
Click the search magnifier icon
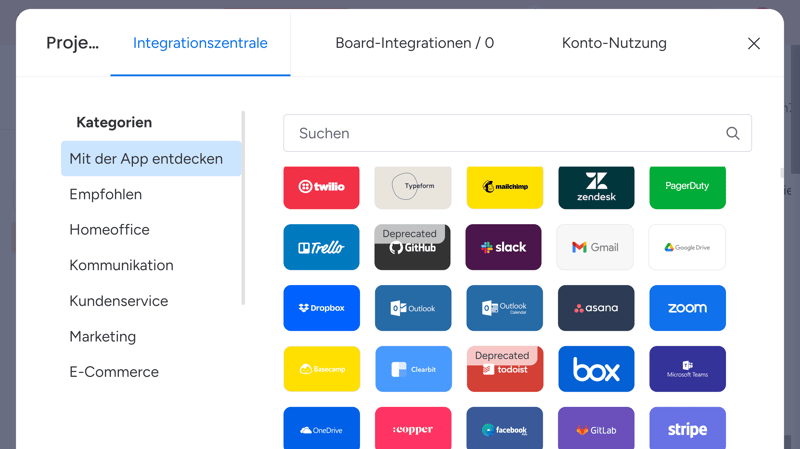(x=733, y=133)
